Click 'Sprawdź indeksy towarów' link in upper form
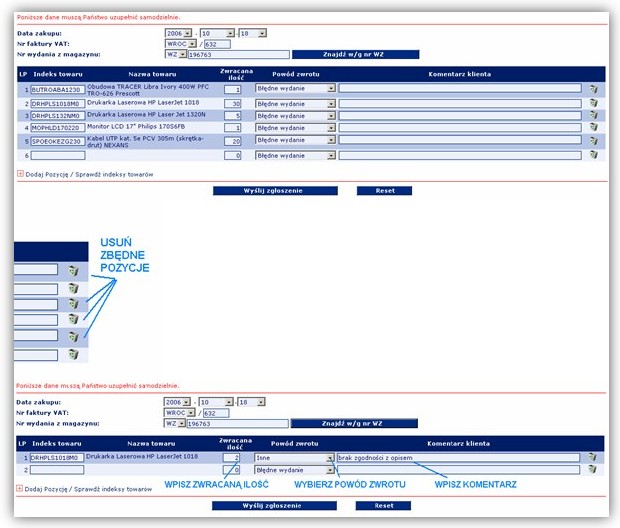 pos(114,174)
